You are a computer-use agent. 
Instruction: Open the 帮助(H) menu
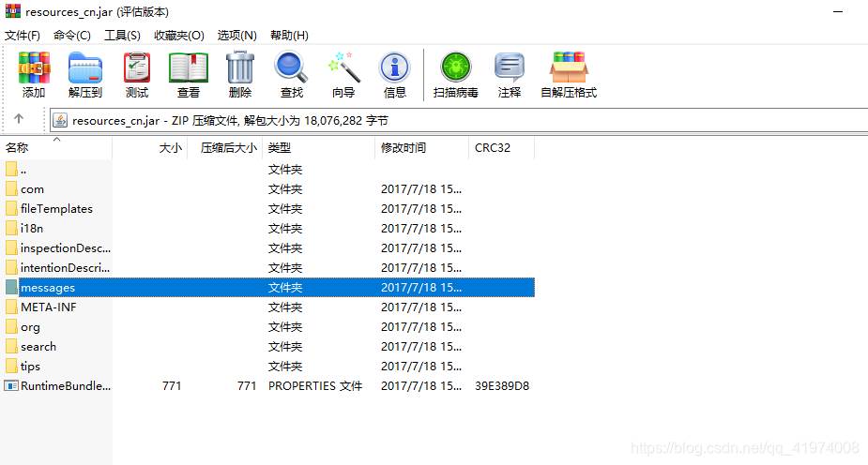pos(289,36)
